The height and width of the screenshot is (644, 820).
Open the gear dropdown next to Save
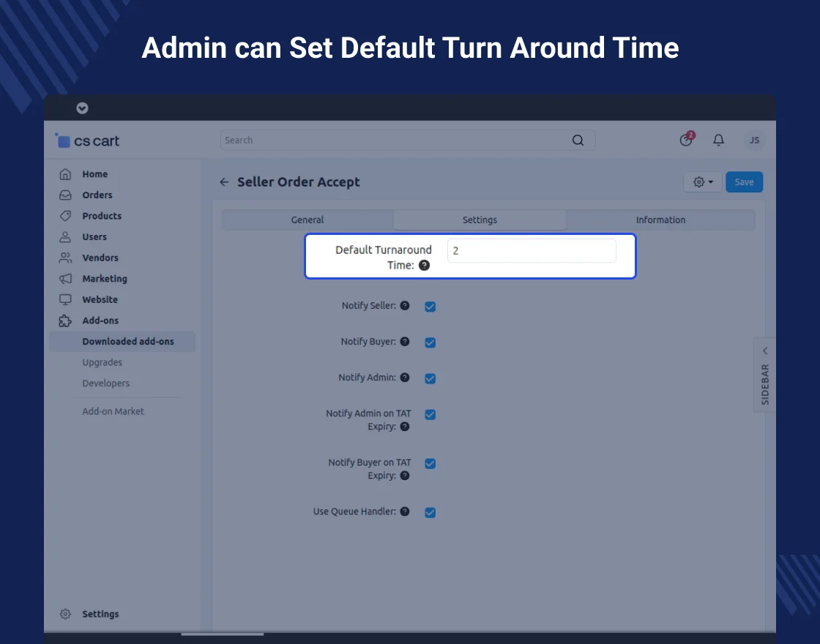[x=702, y=182]
